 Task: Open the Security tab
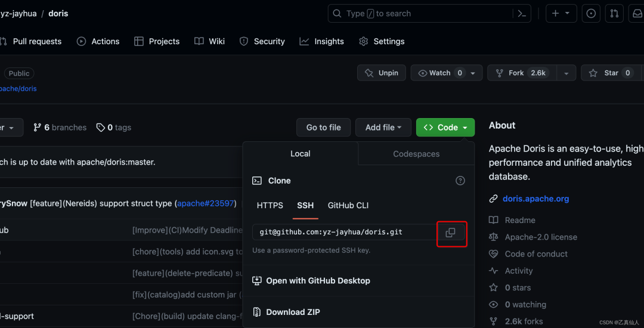(x=262, y=42)
